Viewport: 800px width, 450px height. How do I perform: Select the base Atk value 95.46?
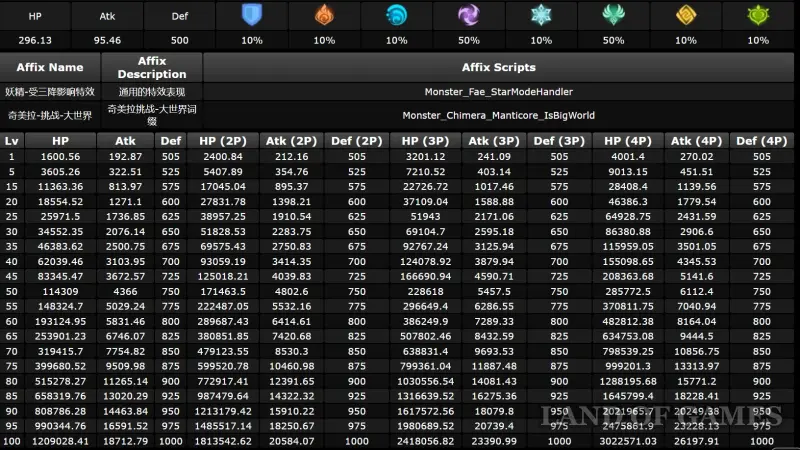coord(107,40)
